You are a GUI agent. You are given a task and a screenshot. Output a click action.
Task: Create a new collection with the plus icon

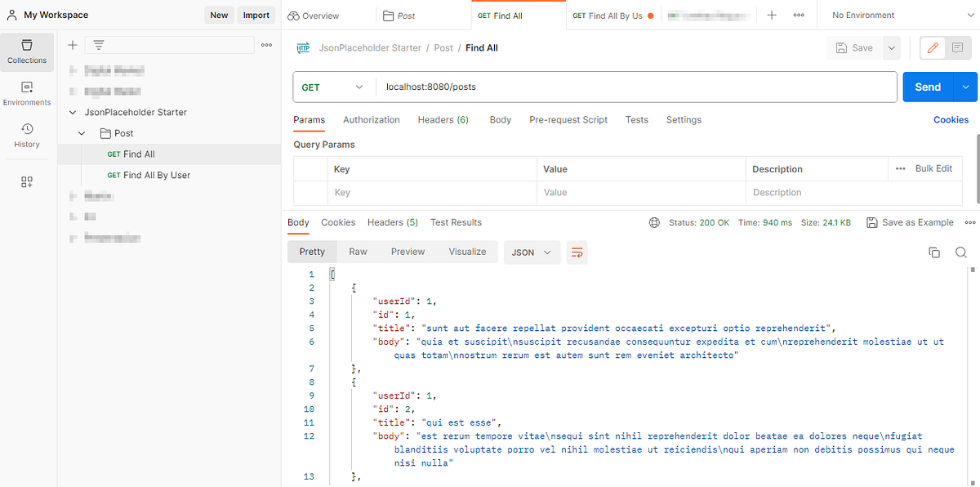click(72, 45)
